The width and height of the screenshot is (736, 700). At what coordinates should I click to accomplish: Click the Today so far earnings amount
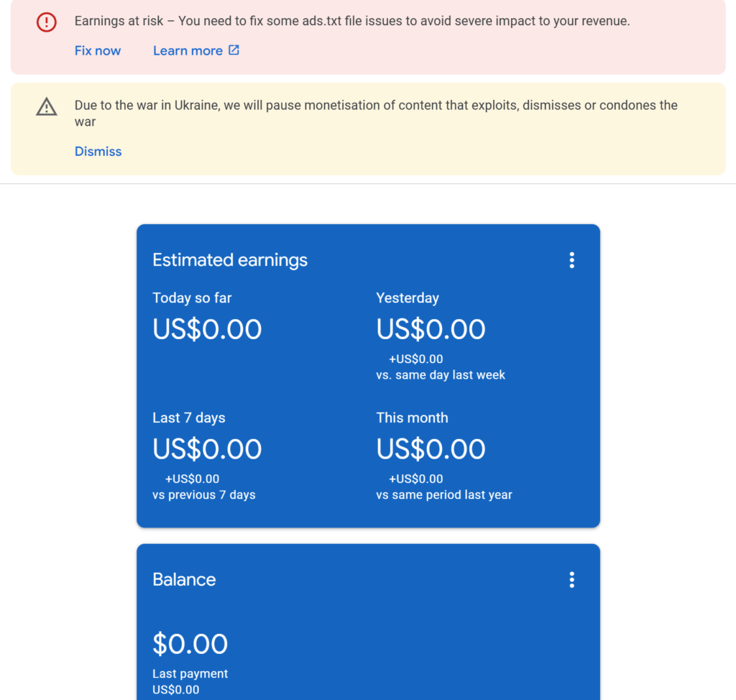207,329
